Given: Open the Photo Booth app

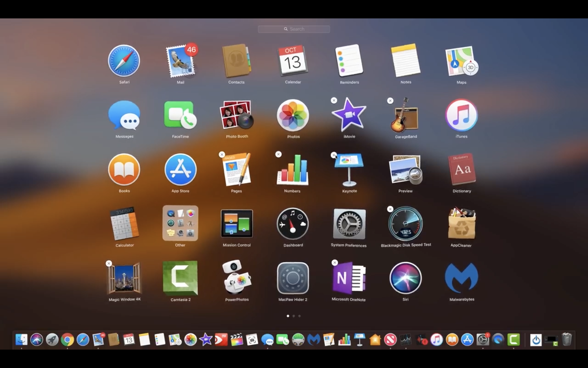Looking at the screenshot, I should pos(236,115).
